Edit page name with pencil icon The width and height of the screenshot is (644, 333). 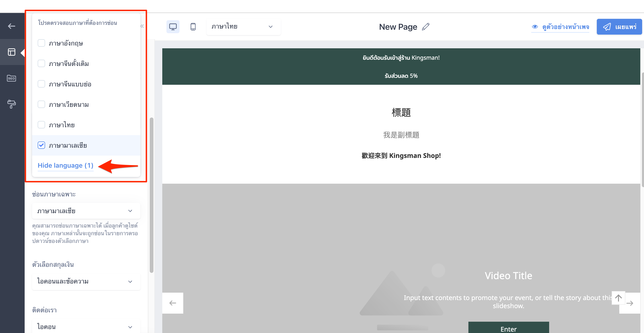pyautogui.click(x=425, y=27)
